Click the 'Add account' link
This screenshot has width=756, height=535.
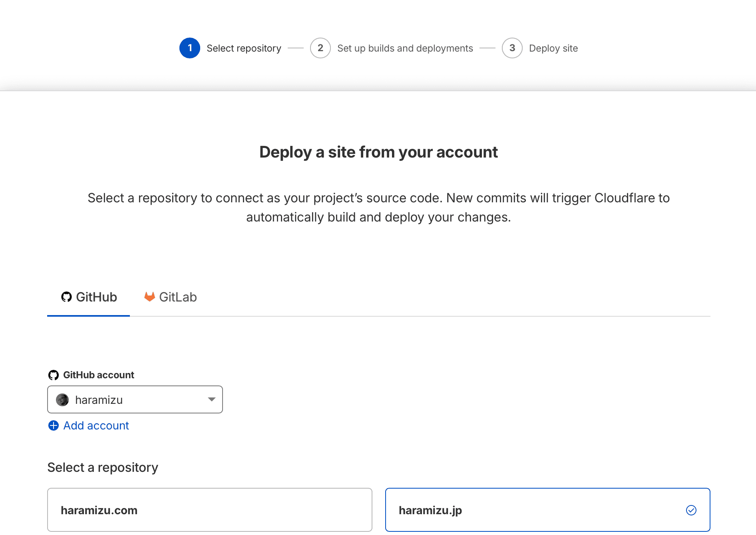tap(96, 425)
